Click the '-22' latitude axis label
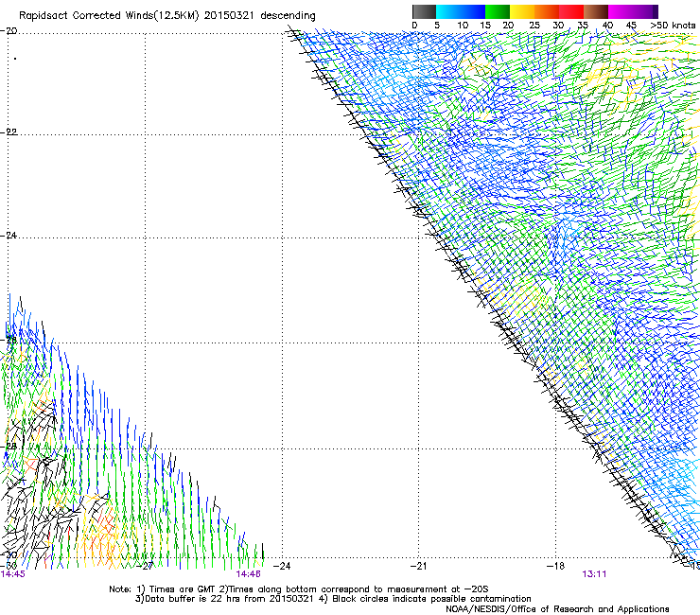Image resolution: width=700 pixels, height=615 pixels. coord(9,132)
